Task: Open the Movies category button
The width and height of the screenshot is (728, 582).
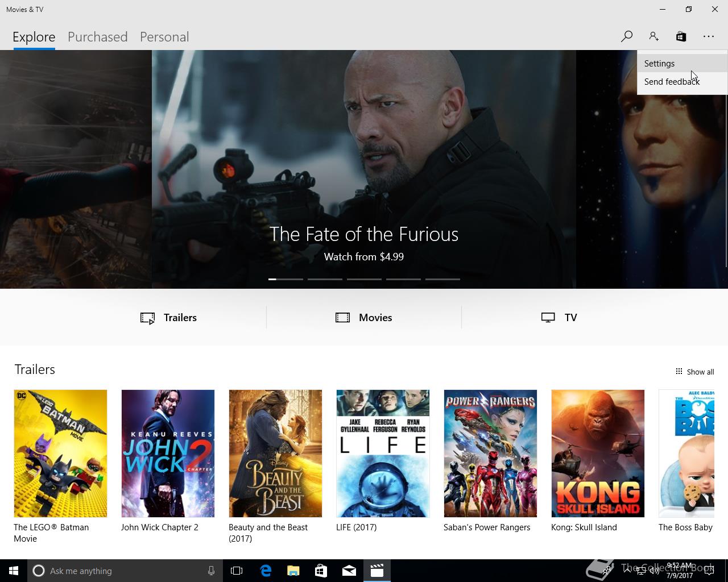Action: click(x=364, y=318)
